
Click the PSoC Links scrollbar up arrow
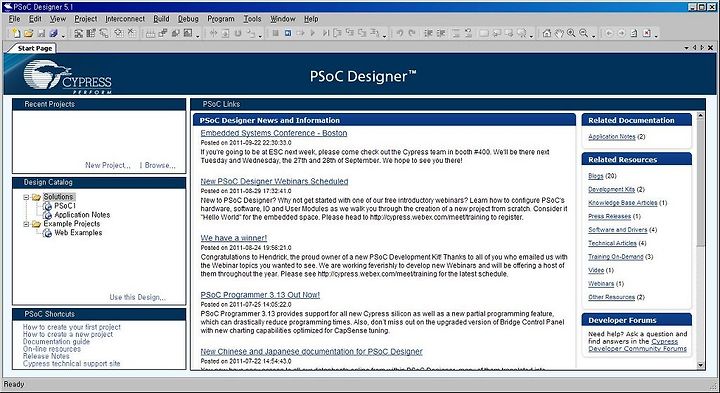point(700,116)
